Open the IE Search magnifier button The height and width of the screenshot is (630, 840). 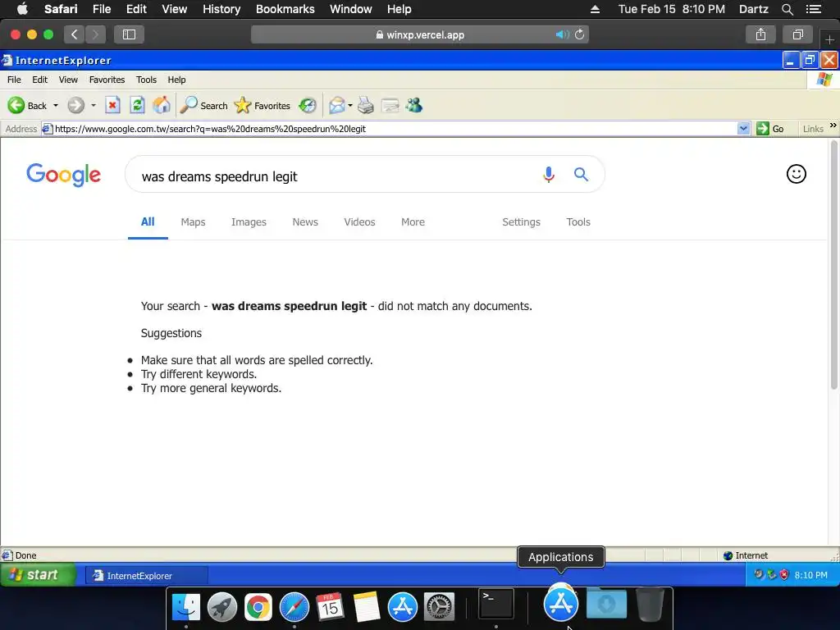point(203,106)
